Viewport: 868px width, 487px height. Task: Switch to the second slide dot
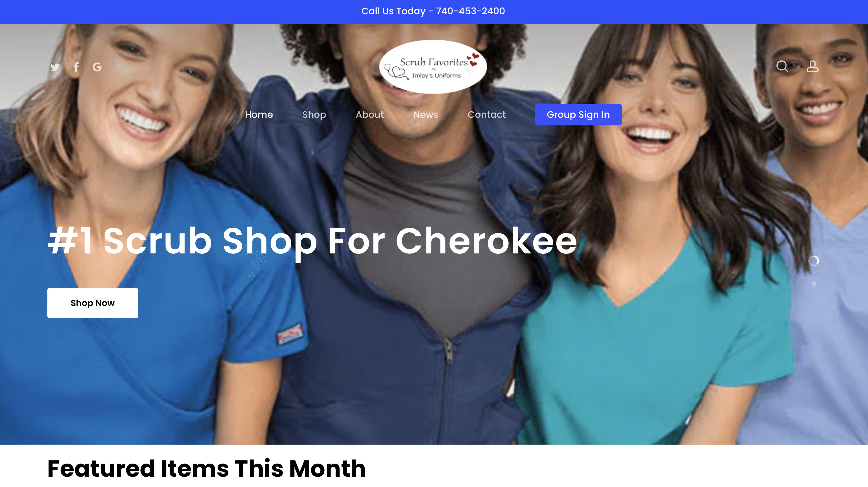814,284
